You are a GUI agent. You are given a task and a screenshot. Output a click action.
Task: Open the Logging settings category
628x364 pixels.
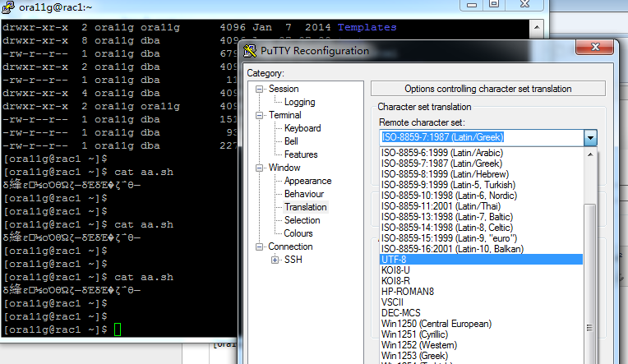(299, 102)
